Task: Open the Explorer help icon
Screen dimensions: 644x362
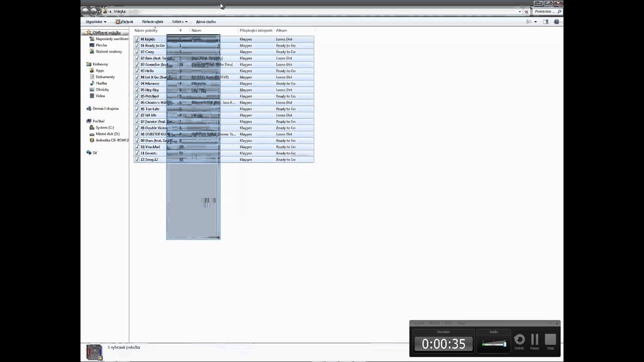Action: pos(556,22)
